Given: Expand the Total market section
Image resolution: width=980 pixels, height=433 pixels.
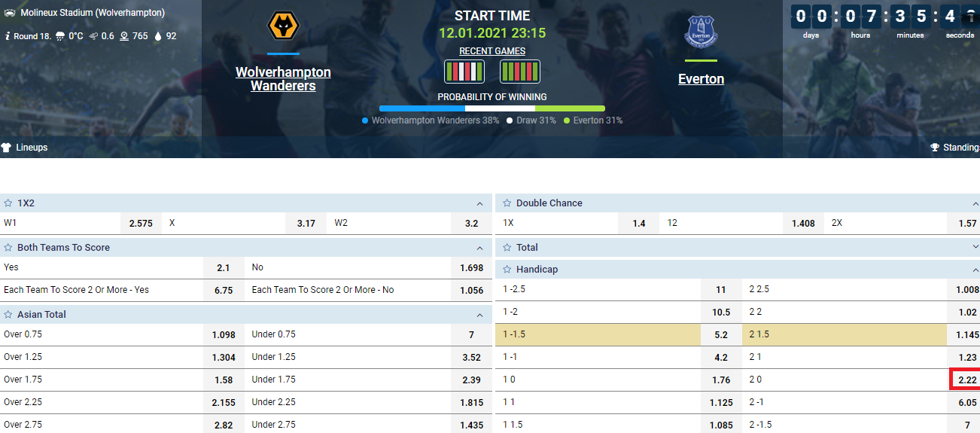Looking at the screenshot, I should (x=975, y=248).
